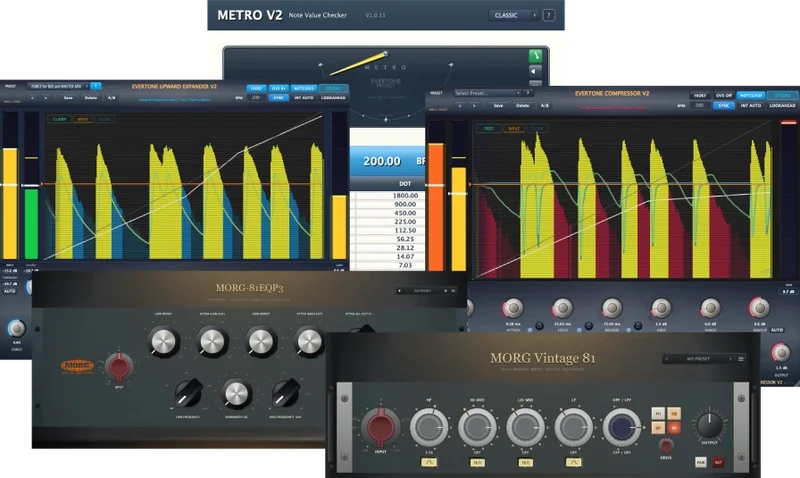The height and width of the screenshot is (478, 800).
Task: Toggle OVS Off in Compressor V2
Action: coord(723,95)
